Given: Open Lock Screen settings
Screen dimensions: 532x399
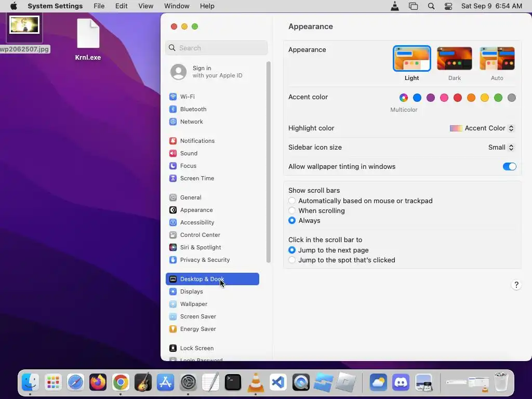Looking at the screenshot, I should point(212,349).
